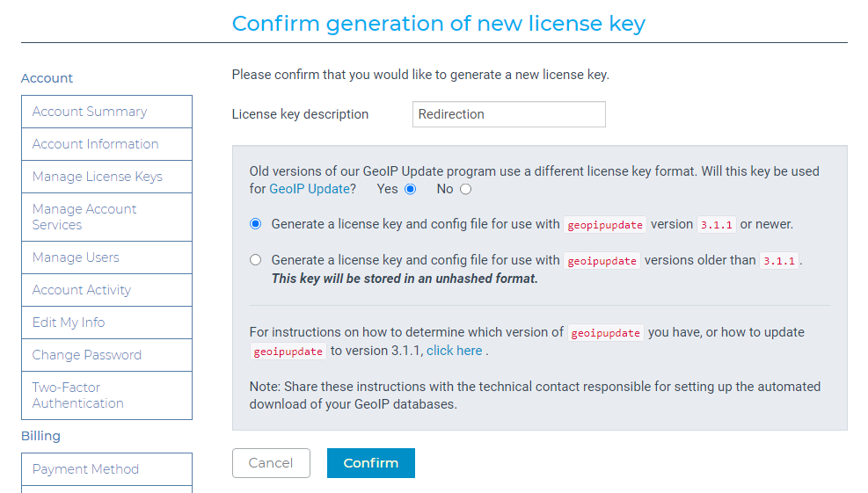Open Edit My Info

pyautogui.click(x=106, y=323)
